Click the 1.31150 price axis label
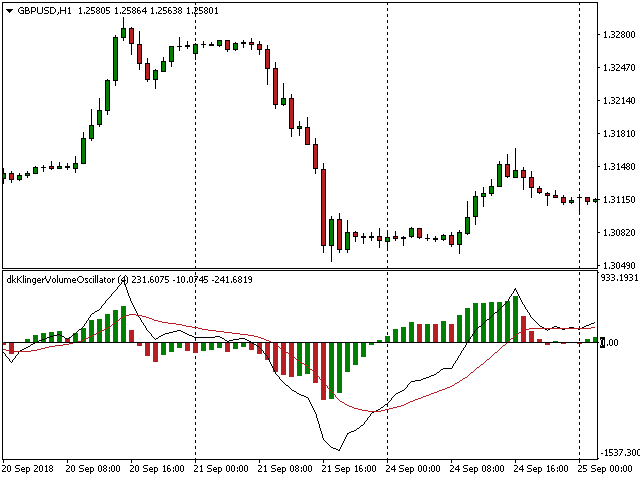 tap(618, 200)
